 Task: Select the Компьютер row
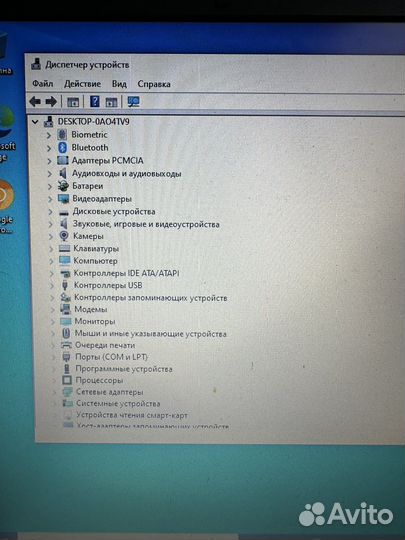point(95,261)
